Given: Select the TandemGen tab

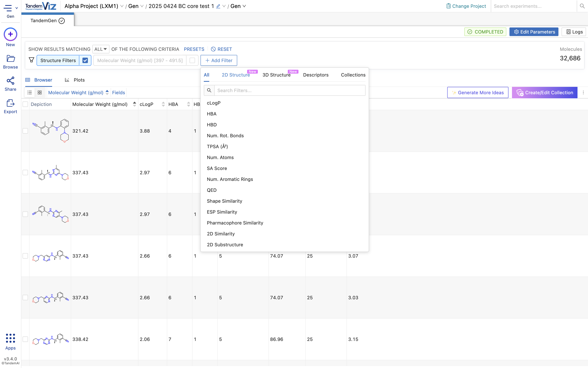Looking at the screenshot, I should [48, 20].
